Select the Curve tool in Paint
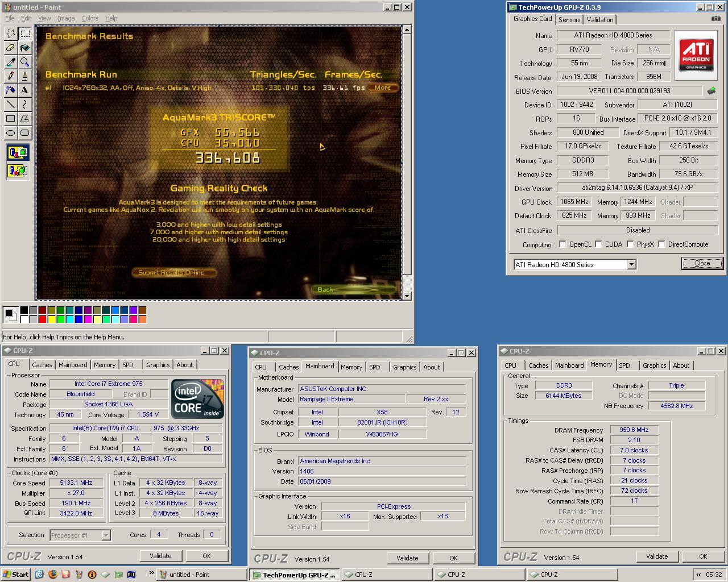The image size is (728, 582). coord(24,105)
